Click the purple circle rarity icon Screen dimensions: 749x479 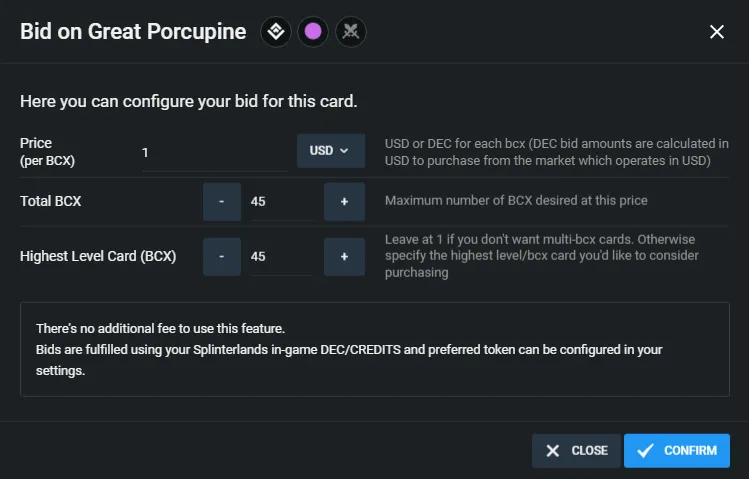click(x=313, y=32)
